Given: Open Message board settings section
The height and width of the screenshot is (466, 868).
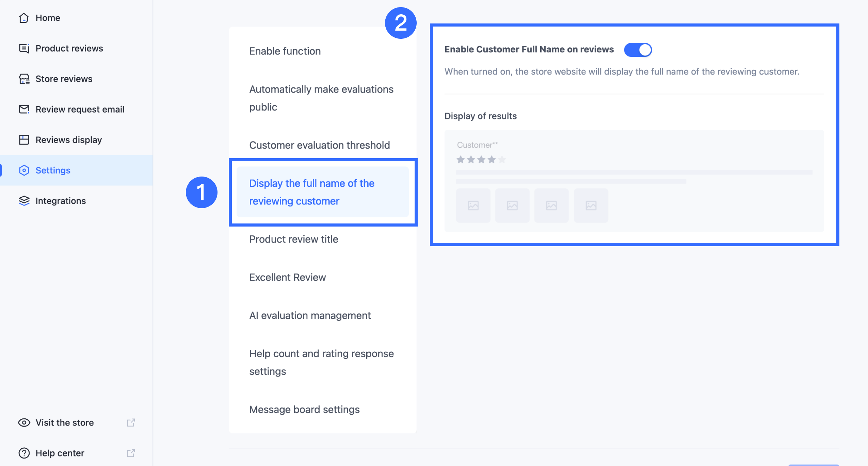Looking at the screenshot, I should coord(304,410).
